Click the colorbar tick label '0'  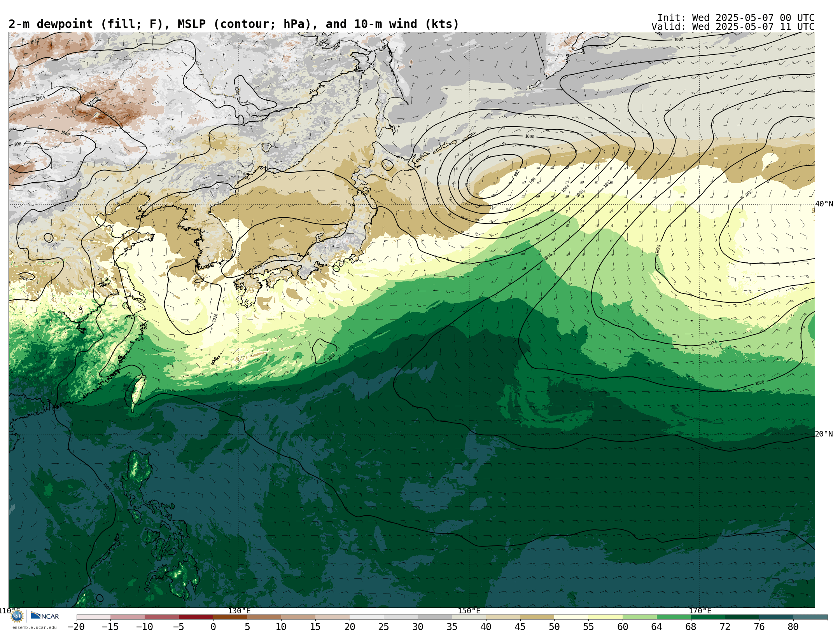[x=213, y=627]
